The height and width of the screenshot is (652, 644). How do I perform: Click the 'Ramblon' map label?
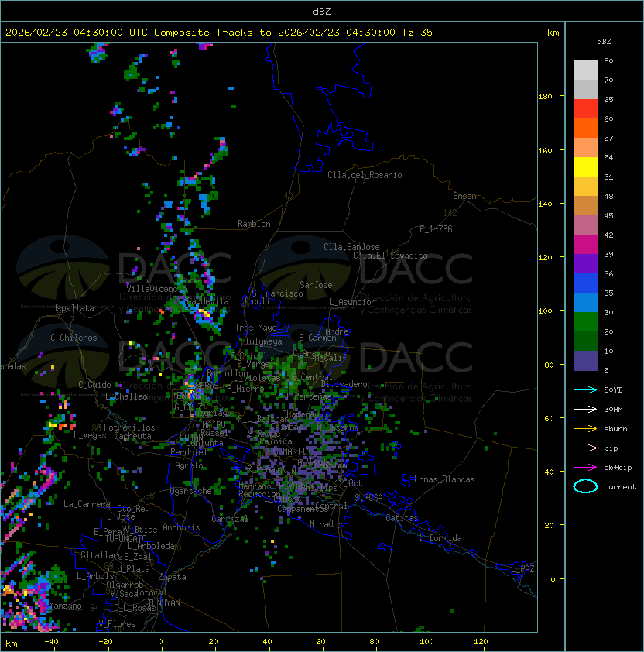click(254, 224)
